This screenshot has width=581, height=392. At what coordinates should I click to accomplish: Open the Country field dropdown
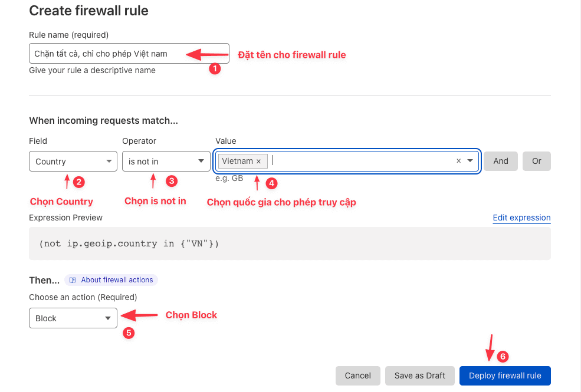pos(73,162)
